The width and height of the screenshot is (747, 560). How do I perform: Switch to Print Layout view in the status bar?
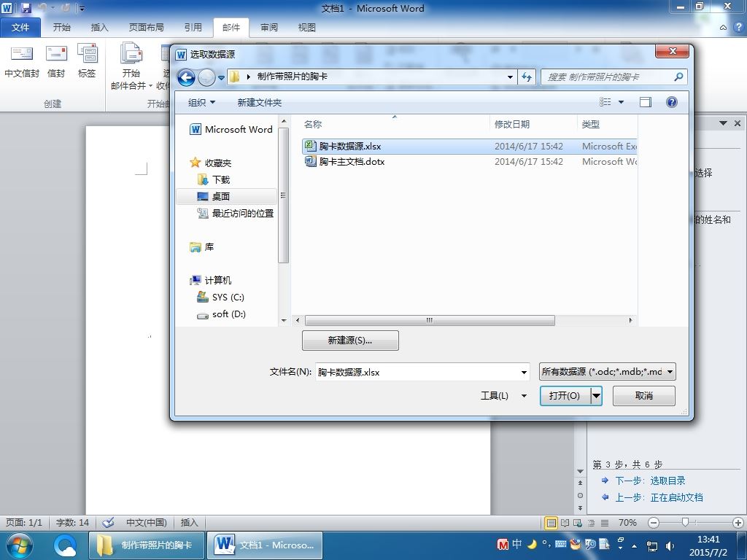tap(551, 523)
